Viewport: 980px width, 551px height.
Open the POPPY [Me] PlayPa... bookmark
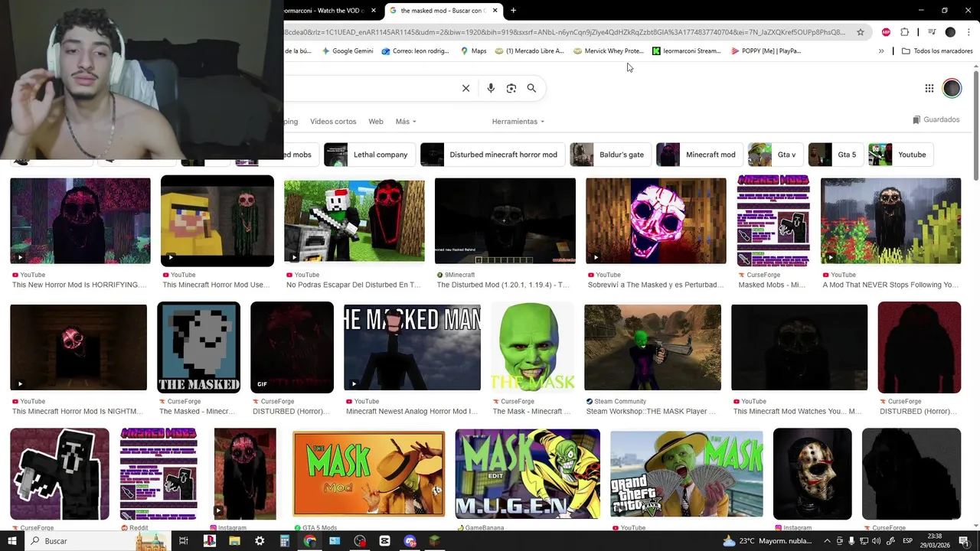click(766, 51)
